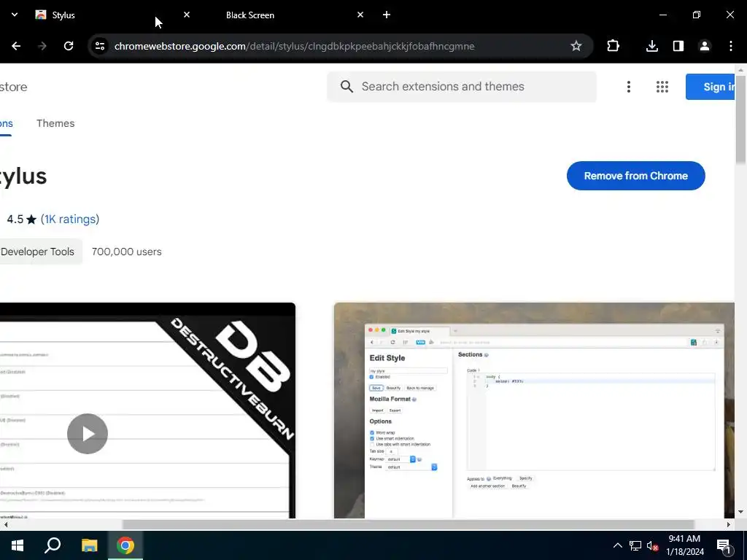The height and width of the screenshot is (560, 747).
Task: Open File Explorer from the taskbar
Action: click(89, 545)
